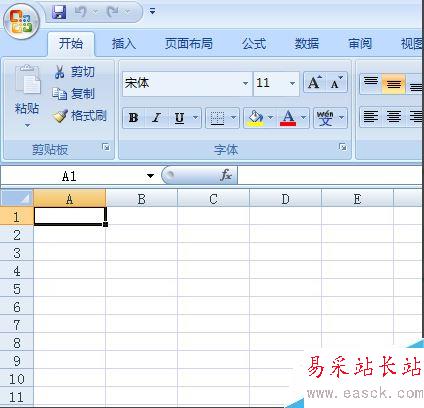Switch to the 公式 tab
Image resolution: width=424 pixels, height=408 pixels.
coord(254,44)
